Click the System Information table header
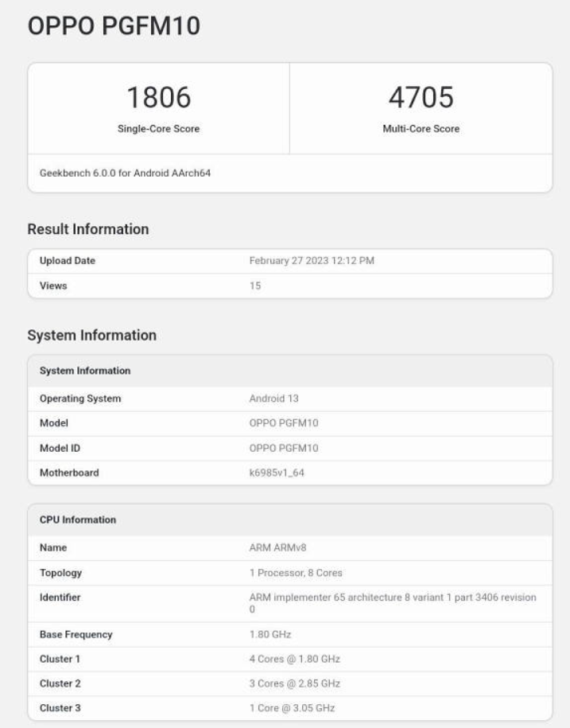The image size is (570, 728). [x=85, y=371]
